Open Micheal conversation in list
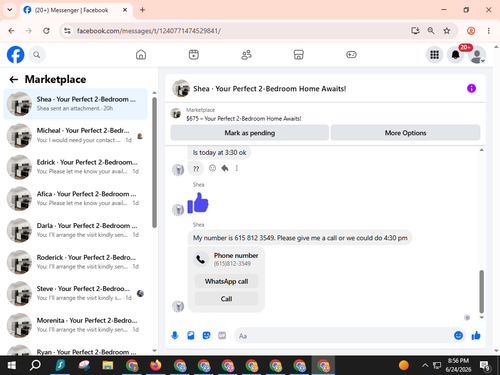Image resolution: width=500 pixels, height=375 pixels. [75, 135]
